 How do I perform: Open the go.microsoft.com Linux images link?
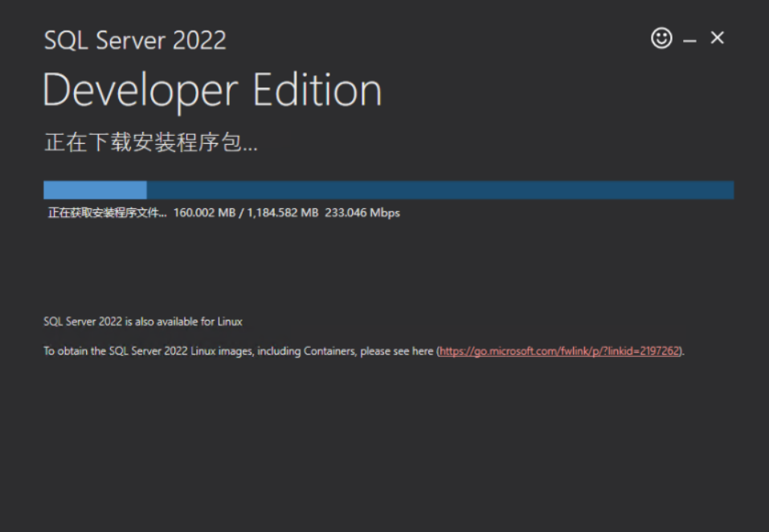click(x=559, y=351)
